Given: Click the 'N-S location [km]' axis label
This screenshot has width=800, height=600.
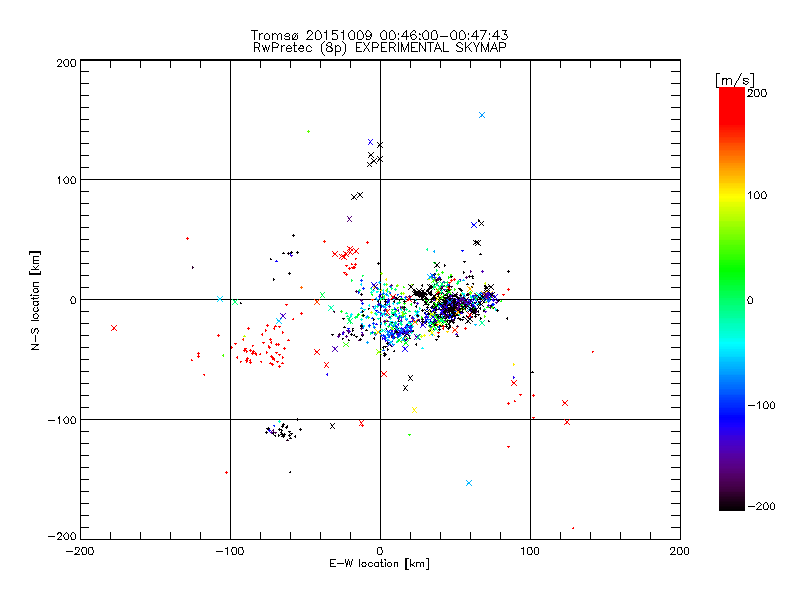Looking at the screenshot, I should 35,301.
